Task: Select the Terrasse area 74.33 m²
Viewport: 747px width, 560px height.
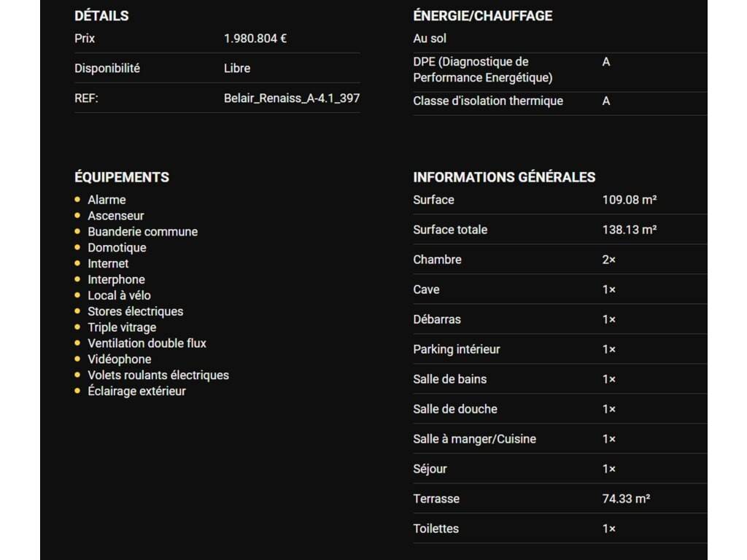Action: (x=626, y=499)
